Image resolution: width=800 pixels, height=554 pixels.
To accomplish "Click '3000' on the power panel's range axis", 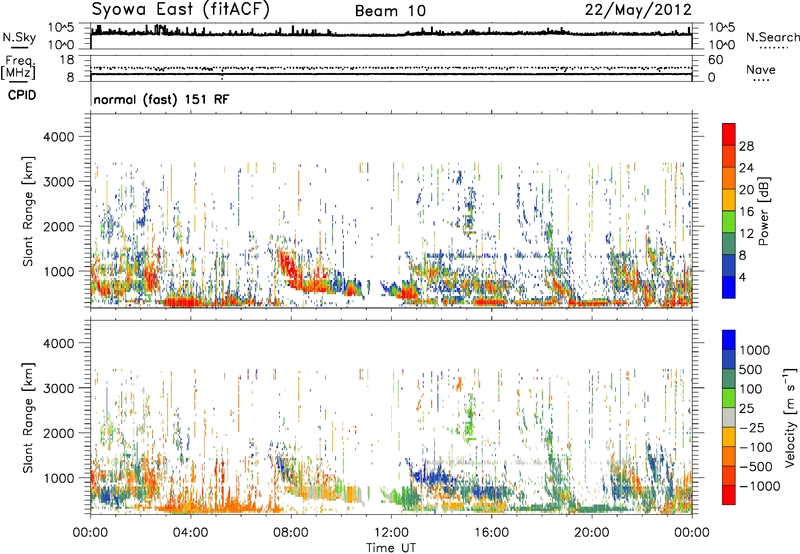I will point(59,182).
